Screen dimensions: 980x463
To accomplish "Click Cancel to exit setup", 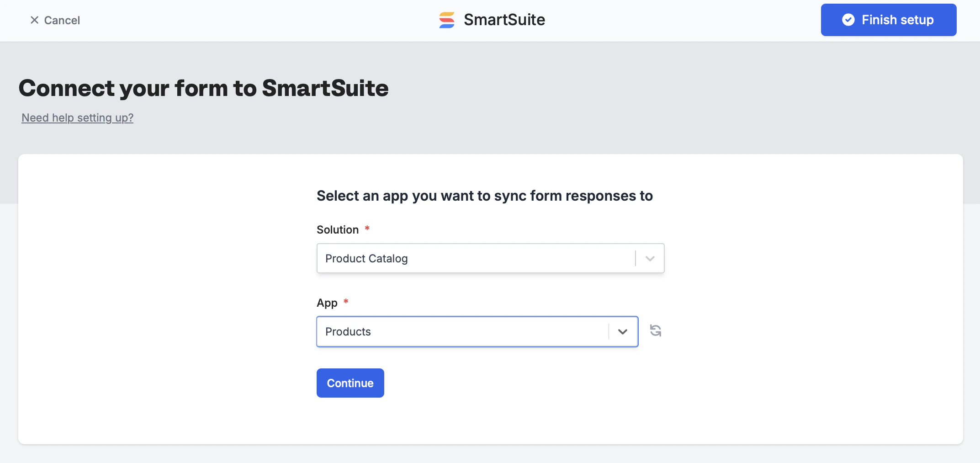I will click(x=62, y=20).
